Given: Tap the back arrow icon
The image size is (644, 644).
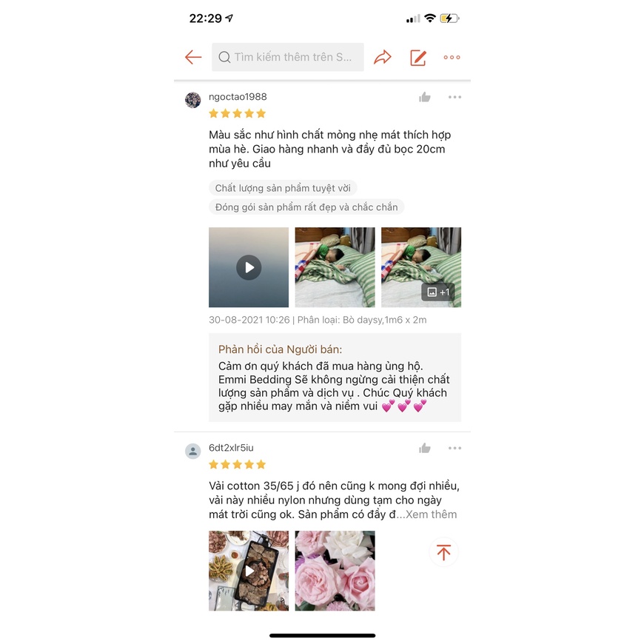Looking at the screenshot, I should (193, 57).
